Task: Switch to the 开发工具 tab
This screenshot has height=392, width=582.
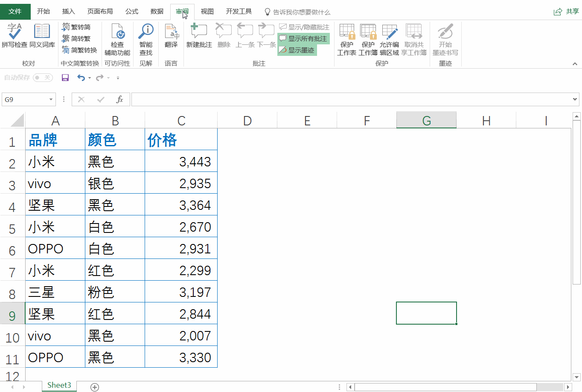Action: 239,12
